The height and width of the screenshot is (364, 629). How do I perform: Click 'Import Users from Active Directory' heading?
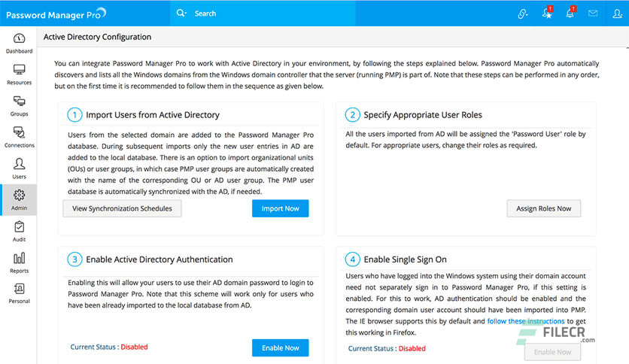click(x=153, y=115)
